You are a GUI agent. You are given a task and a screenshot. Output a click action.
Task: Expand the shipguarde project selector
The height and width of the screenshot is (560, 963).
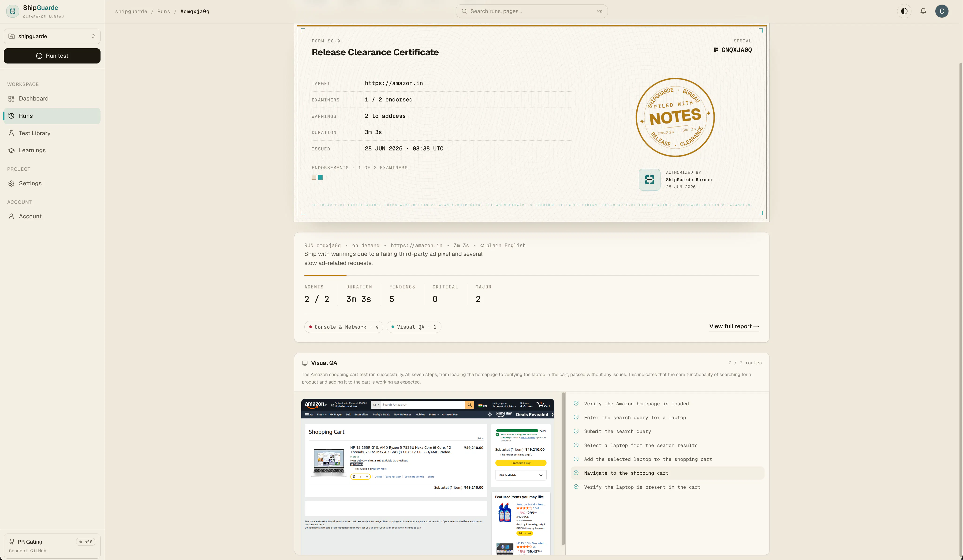tap(52, 36)
